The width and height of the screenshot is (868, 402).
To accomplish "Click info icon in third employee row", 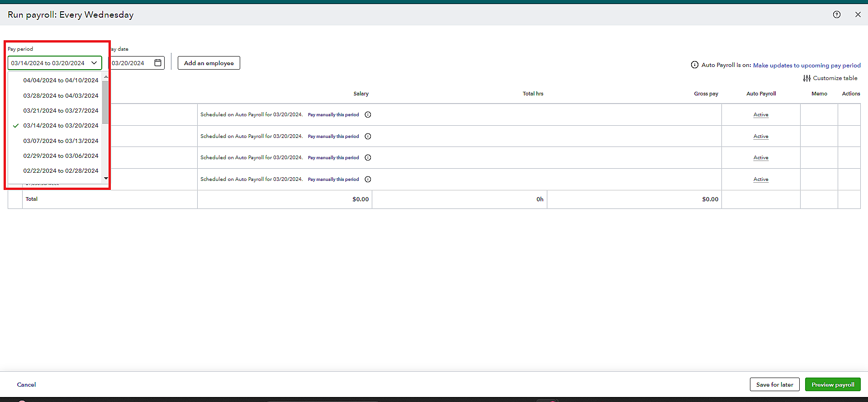I will point(368,158).
